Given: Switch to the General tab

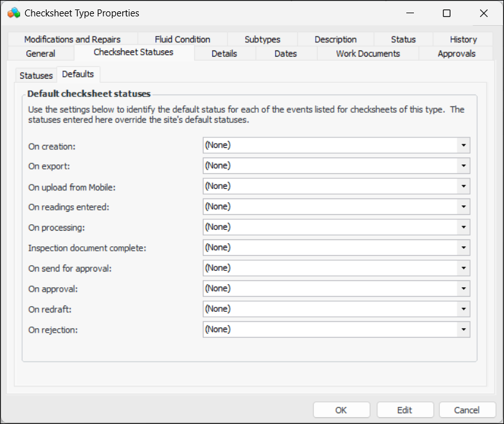Looking at the screenshot, I should [x=41, y=54].
